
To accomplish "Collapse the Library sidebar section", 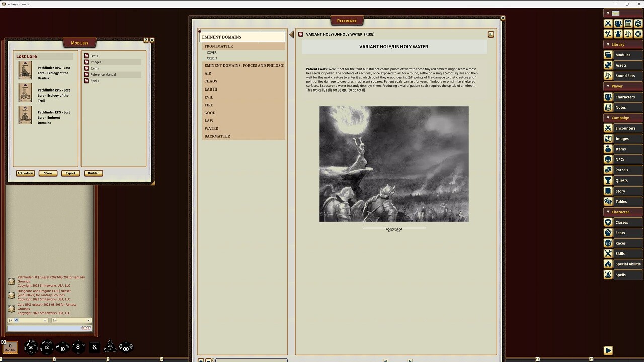I will 608,44.
